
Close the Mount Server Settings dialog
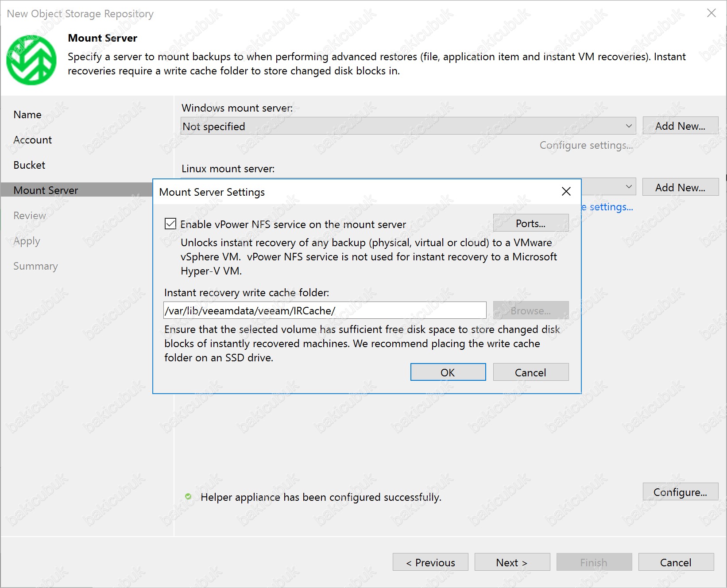tap(566, 191)
